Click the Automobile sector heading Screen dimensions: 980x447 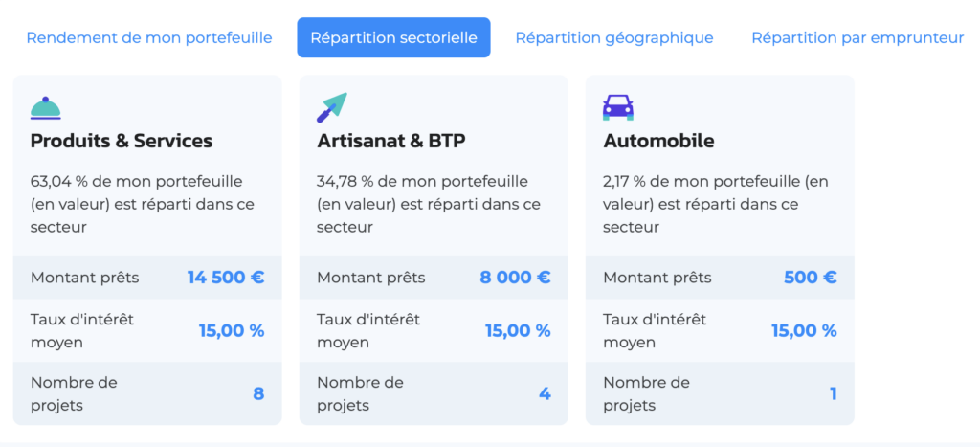click(658, 141)
